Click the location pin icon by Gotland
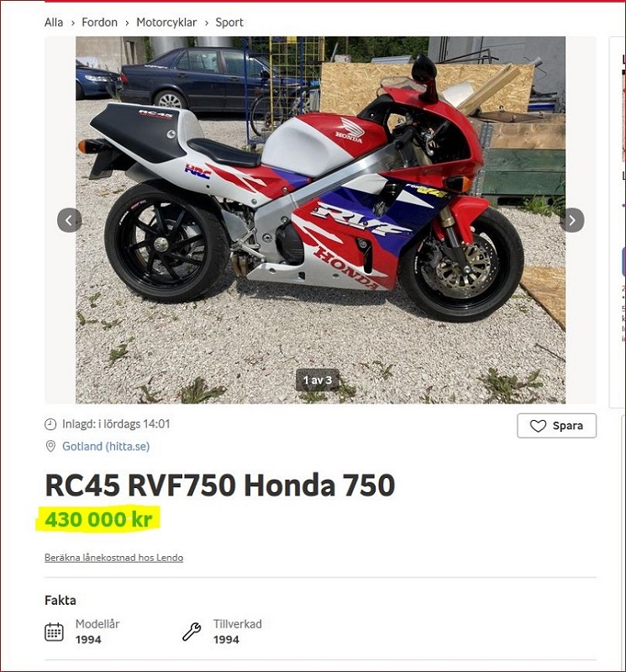626x672 pixels. coord(50,446)
